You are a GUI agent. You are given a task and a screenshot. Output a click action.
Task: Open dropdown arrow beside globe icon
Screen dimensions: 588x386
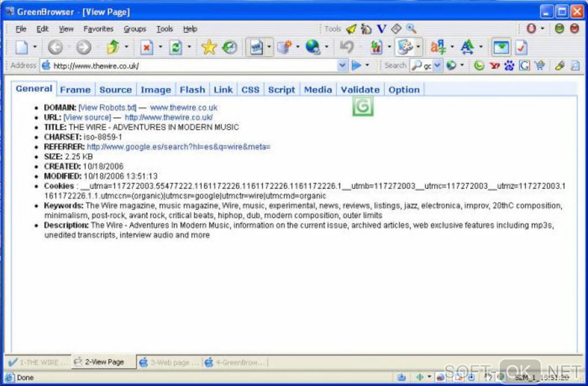point(326,47)
